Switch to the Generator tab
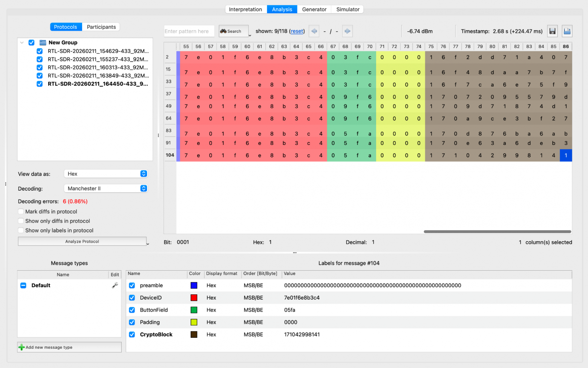The width and height of the screenshot is (588, 368). point(314,9)
